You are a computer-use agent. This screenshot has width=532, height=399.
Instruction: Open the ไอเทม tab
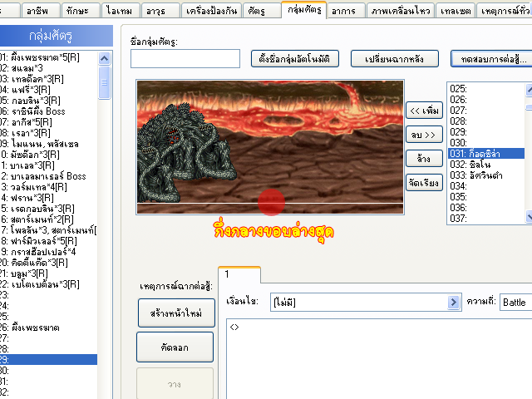tap(121, 11)
